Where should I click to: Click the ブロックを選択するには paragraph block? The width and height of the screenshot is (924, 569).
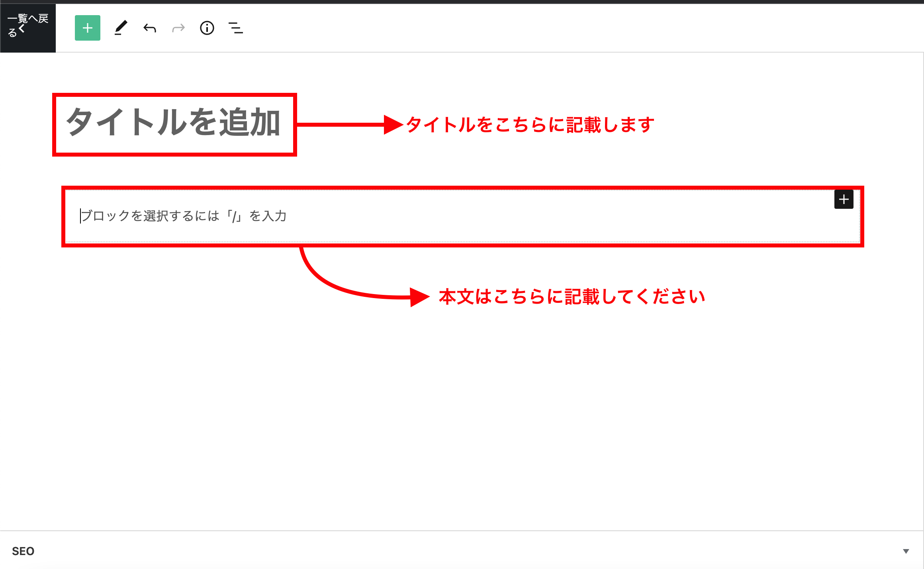click(183, 216)
